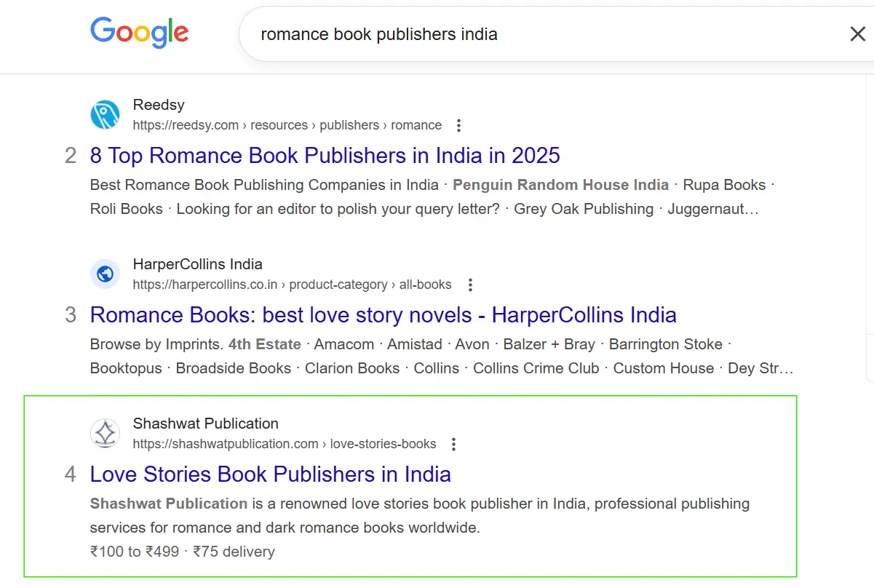Open 'Romance Books: best love story novels' result

(383, 315)
